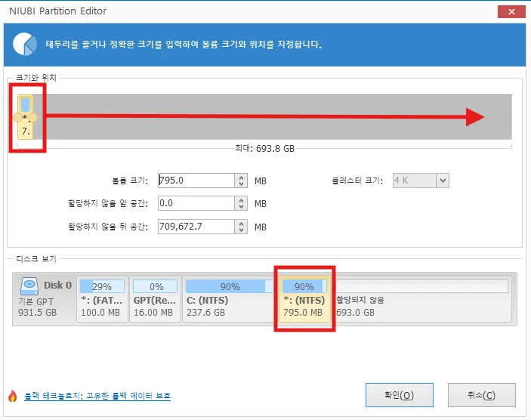
Task: Click the NIUBI pie-chart logo icon
Action: click(25, 44)
